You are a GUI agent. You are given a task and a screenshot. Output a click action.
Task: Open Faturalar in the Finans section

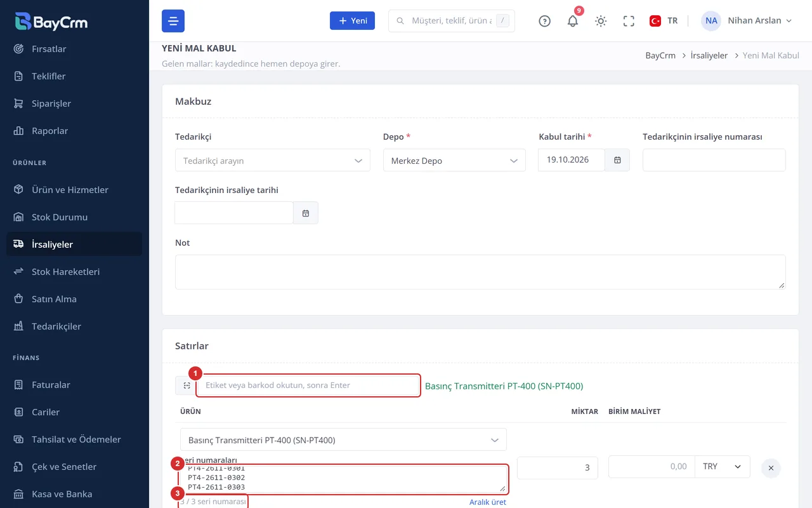74,385
